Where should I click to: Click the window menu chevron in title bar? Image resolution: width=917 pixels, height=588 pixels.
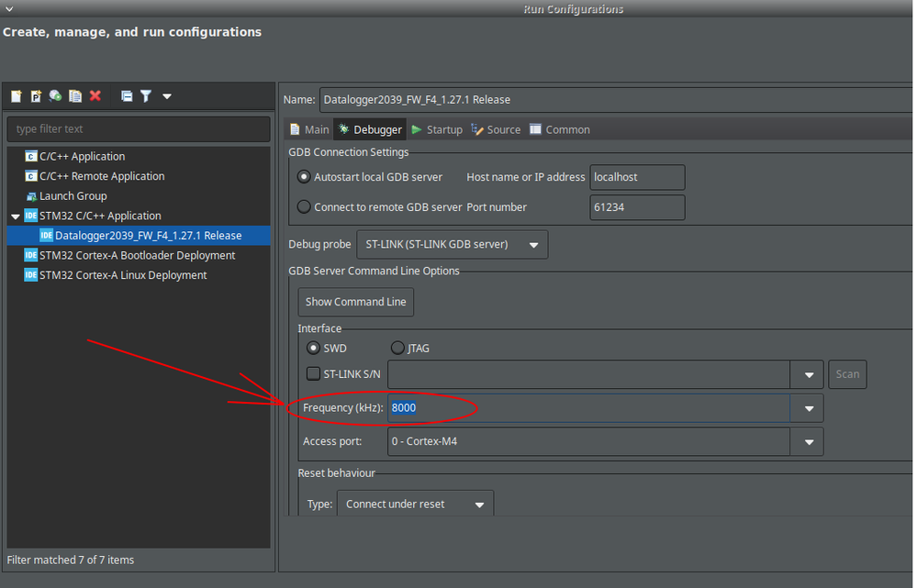click(x=9, y=9)
